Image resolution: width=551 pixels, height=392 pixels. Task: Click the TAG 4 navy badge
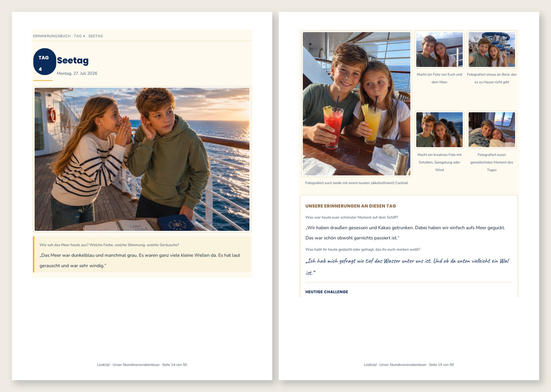point(45,62)
